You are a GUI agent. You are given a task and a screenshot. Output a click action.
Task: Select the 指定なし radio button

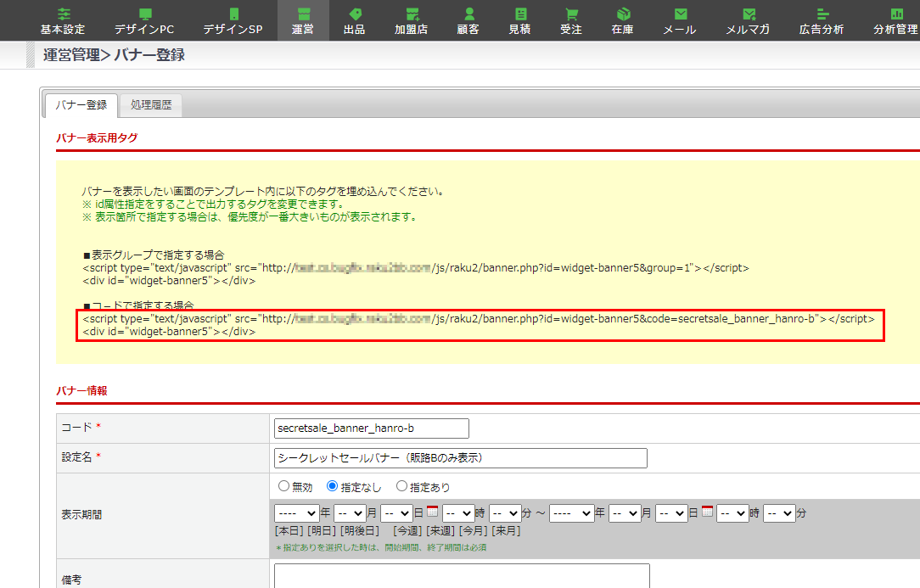(x=333, y=487)
